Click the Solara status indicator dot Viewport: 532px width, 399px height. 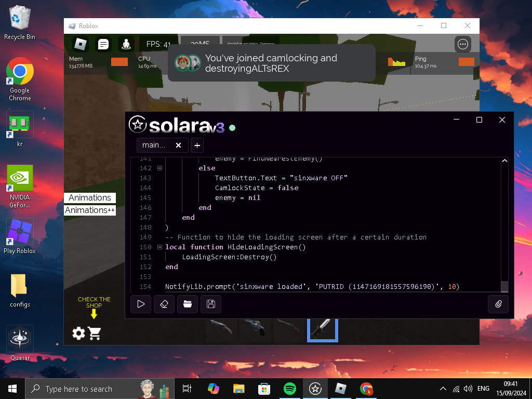pos(232,128)
